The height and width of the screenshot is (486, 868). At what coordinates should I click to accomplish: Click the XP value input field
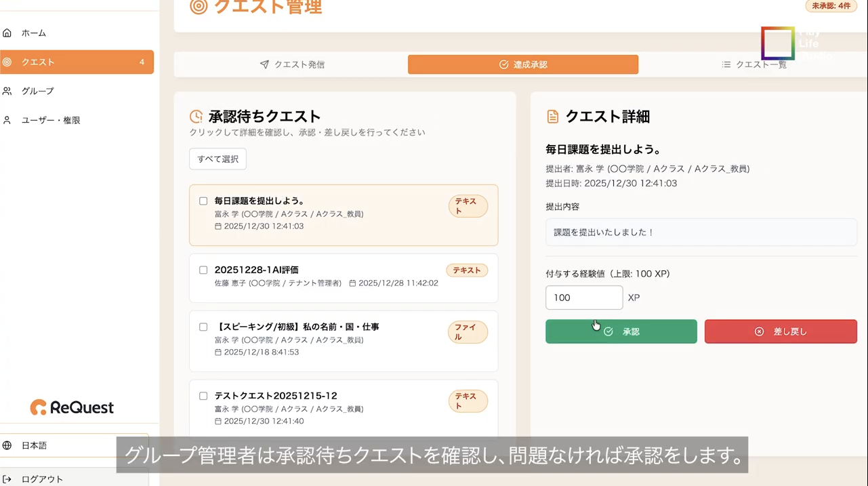tap(583, 298)
